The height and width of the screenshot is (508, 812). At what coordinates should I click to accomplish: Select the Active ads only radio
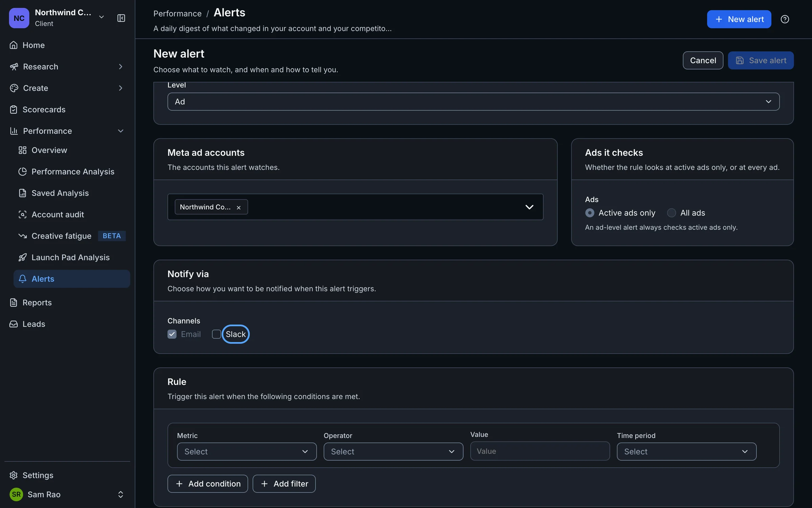click(589, 213)
